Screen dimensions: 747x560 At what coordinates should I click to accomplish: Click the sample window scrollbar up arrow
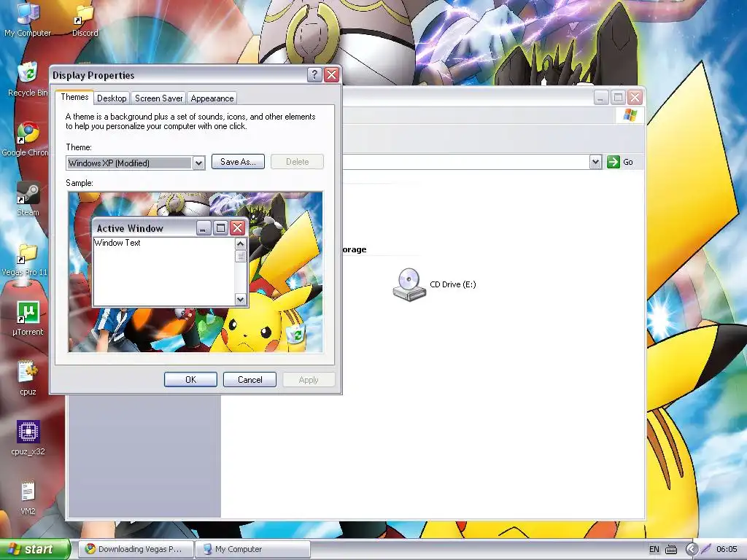pyautogui.click(x=240, y=244)
